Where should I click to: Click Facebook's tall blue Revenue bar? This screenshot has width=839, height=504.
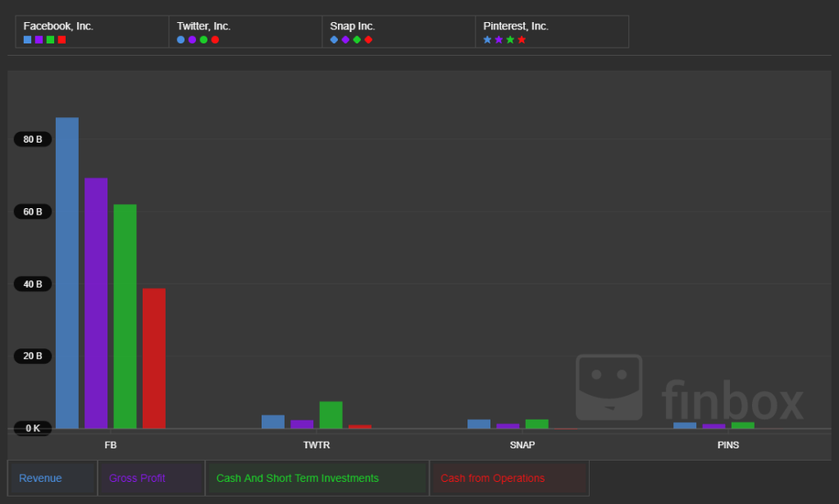(x=67, y=273)
